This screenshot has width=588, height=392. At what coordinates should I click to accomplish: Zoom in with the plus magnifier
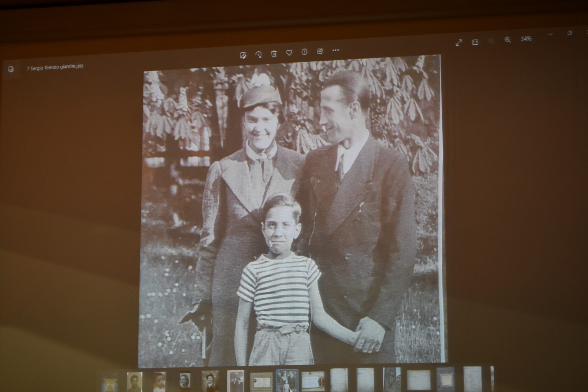coord(508,40)
